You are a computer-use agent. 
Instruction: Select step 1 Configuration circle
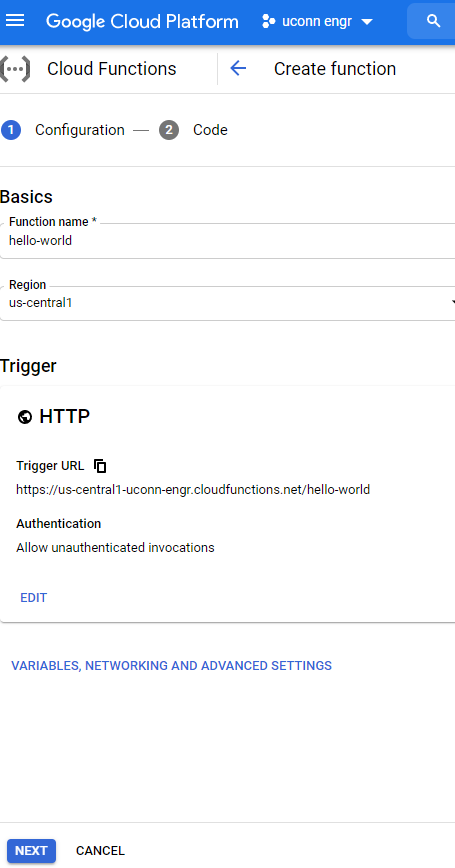point(11,130)
